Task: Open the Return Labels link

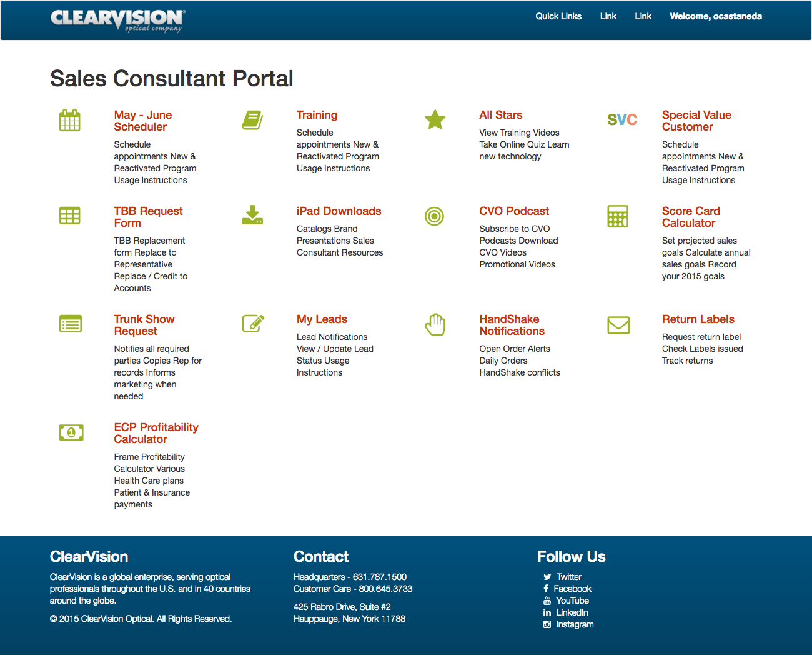Action: pos(698,319)
